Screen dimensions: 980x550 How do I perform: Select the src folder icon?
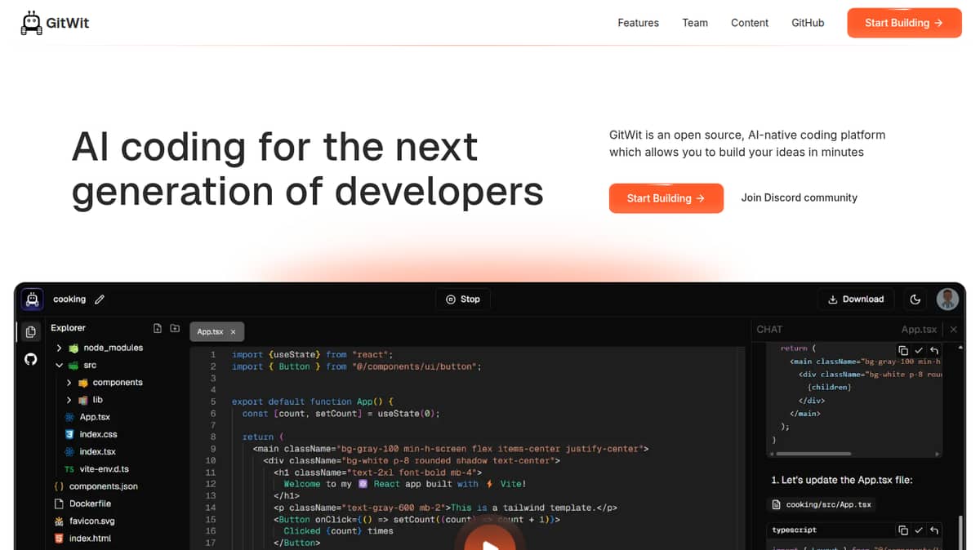coord(73,366)
